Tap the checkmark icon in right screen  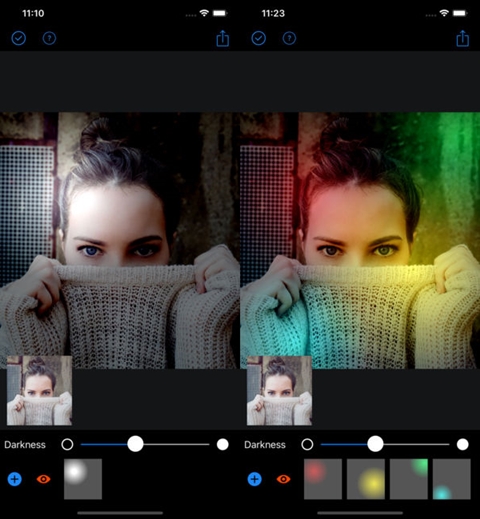pos(259,38)
